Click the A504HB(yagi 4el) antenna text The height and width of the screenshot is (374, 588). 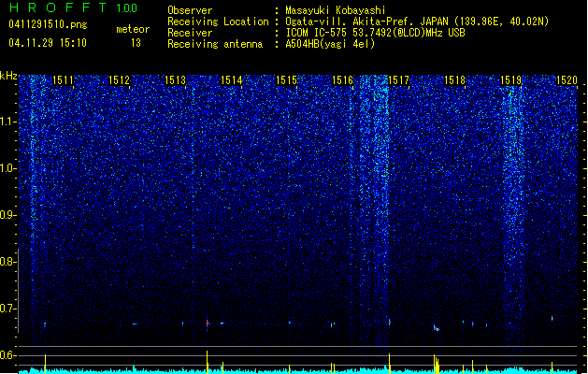pyautogui.click(x=330, y=44)
